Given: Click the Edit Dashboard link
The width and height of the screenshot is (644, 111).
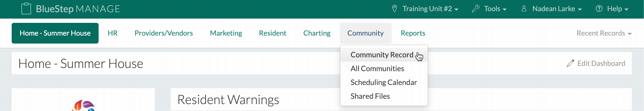Looking at the screenshot, I should [x=601, y=63].
